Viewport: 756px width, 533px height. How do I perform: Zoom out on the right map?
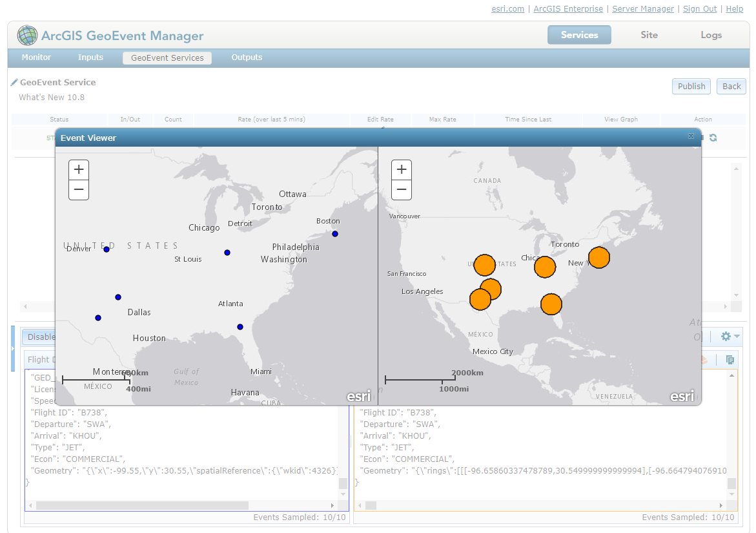(401, 189)
